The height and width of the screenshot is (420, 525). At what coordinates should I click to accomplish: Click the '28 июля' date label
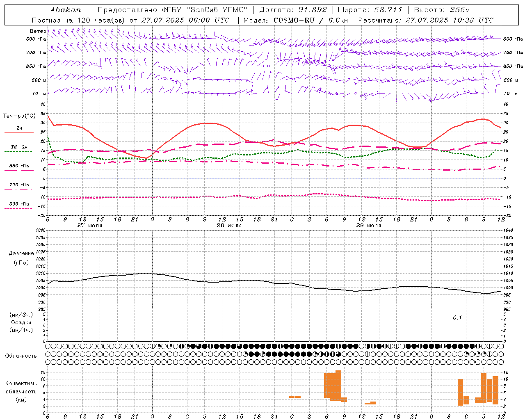click(229, 226)
